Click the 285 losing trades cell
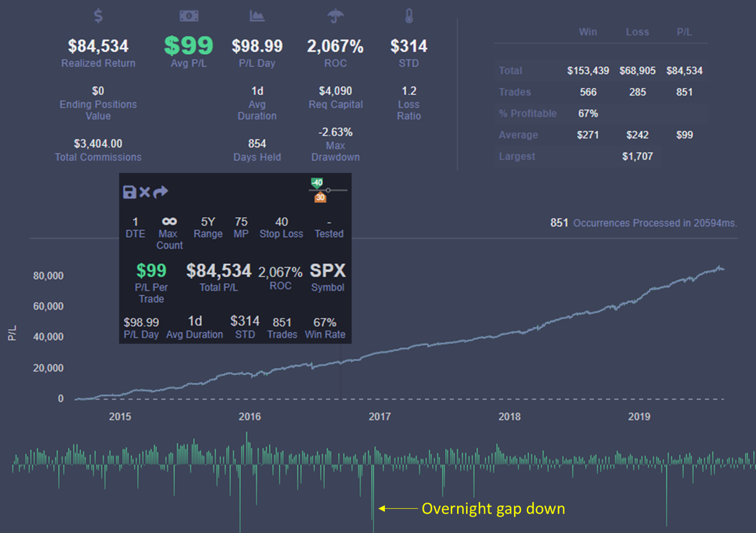The image size is (756, 533). 637,92
